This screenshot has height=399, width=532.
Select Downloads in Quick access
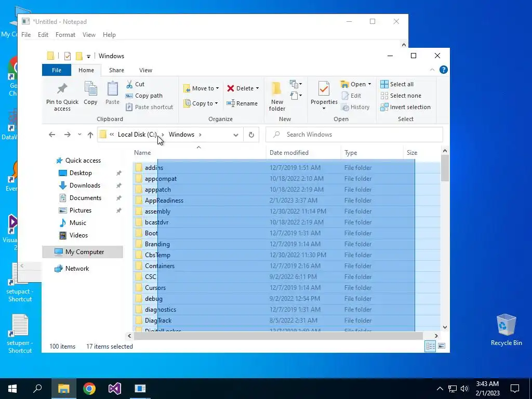85,185
